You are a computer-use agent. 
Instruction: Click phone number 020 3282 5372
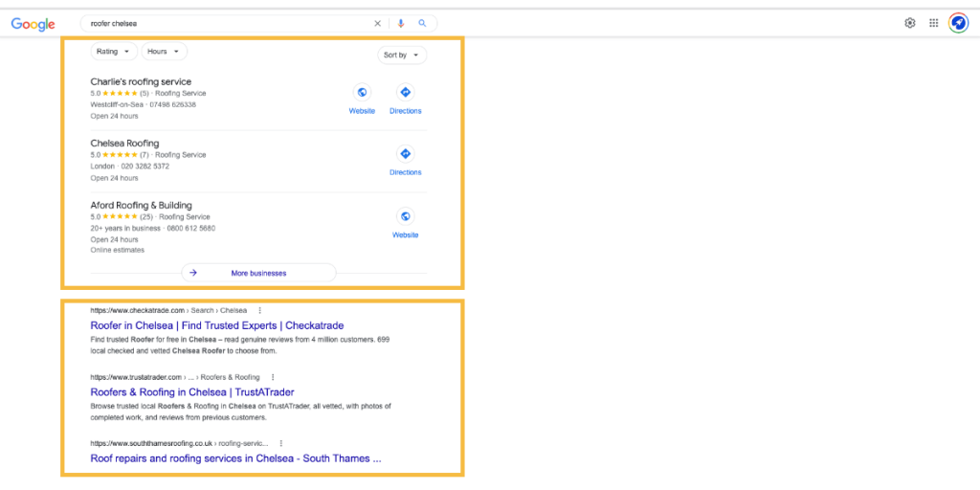click(x=145, y=167)
